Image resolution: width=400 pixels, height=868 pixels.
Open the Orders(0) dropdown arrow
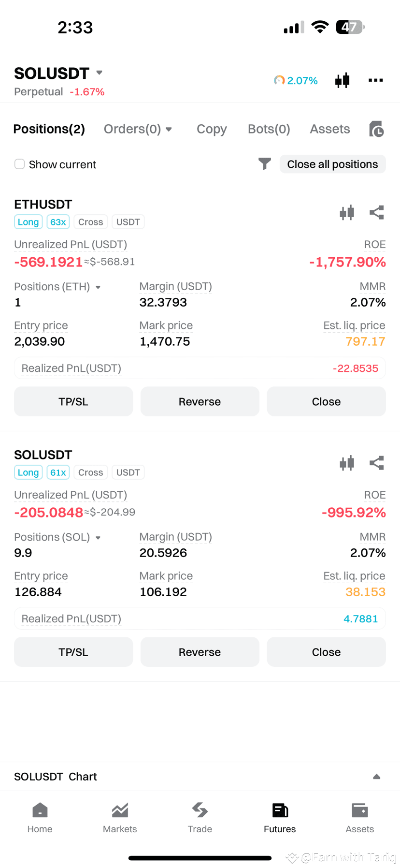pyautogui.click(x=169, y=129)
